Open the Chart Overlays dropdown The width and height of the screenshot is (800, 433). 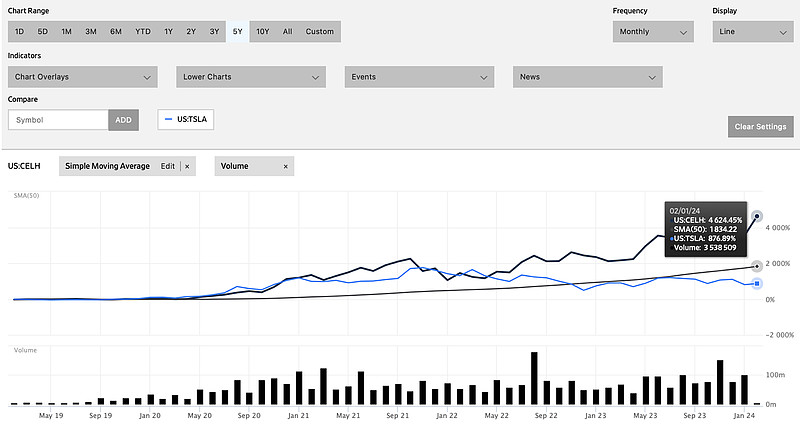[x=82, y=76]
